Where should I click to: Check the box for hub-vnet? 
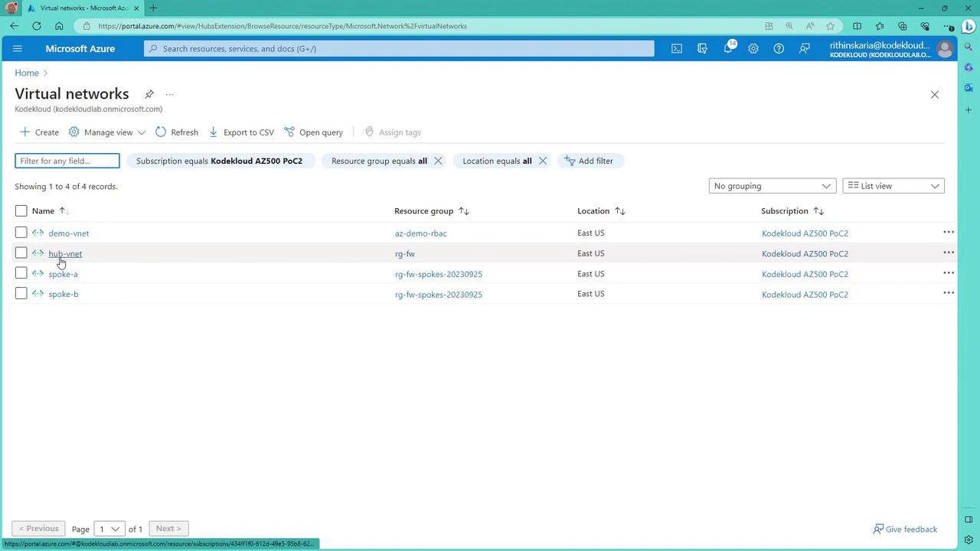[x=21, y=253]
